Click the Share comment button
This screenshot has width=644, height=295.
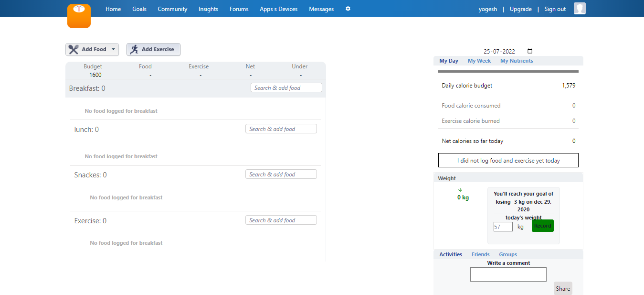pos(562,288)
